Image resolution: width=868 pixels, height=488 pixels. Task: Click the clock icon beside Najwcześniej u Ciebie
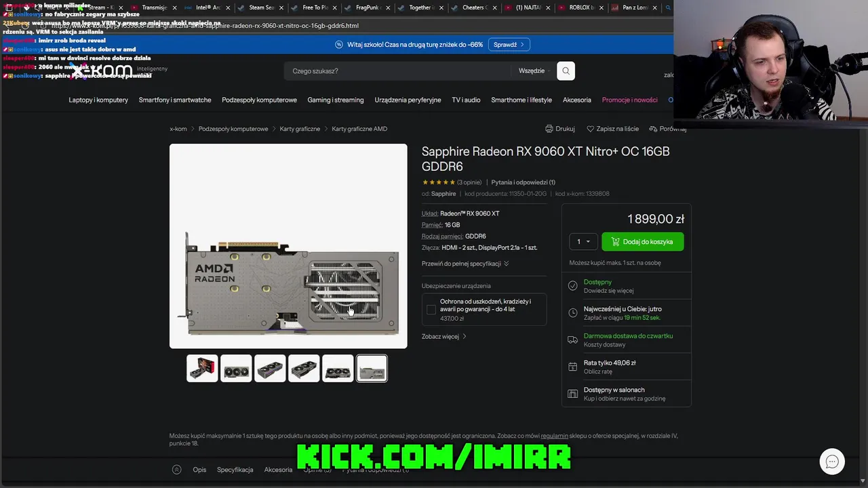[572, 313]
